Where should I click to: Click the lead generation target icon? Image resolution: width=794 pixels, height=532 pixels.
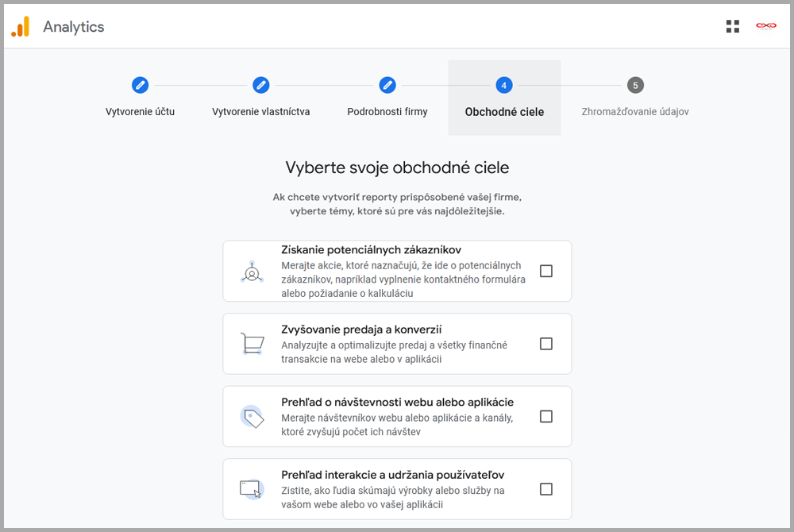[252, 272]
